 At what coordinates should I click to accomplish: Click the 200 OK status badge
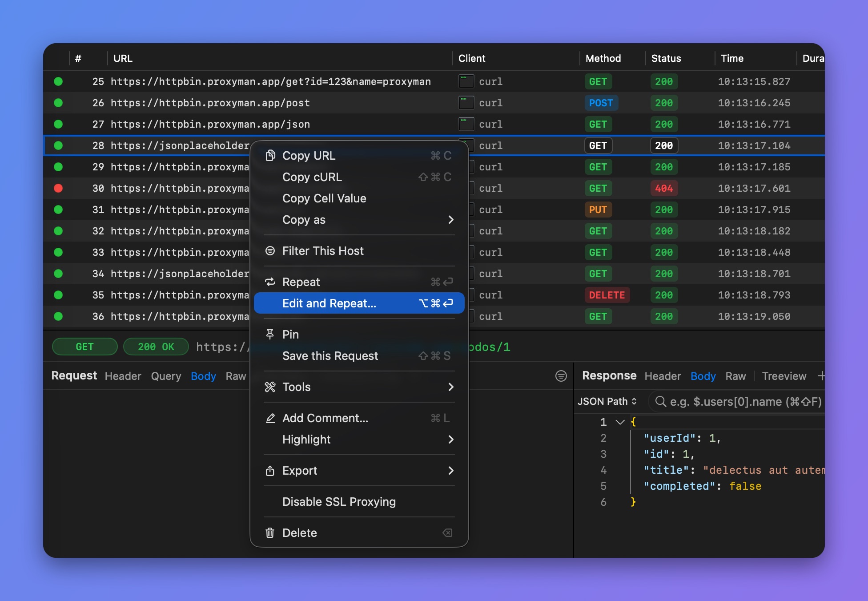pyautogui.click(x=156, y=347)
